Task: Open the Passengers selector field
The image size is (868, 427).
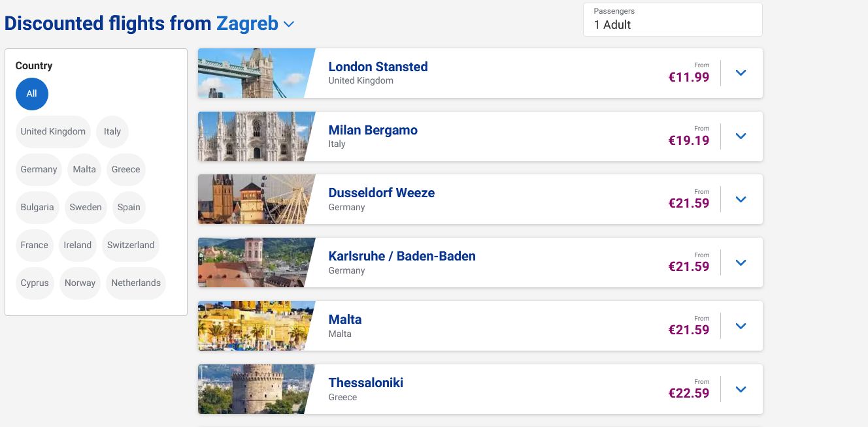Action: tap(672, 20)
